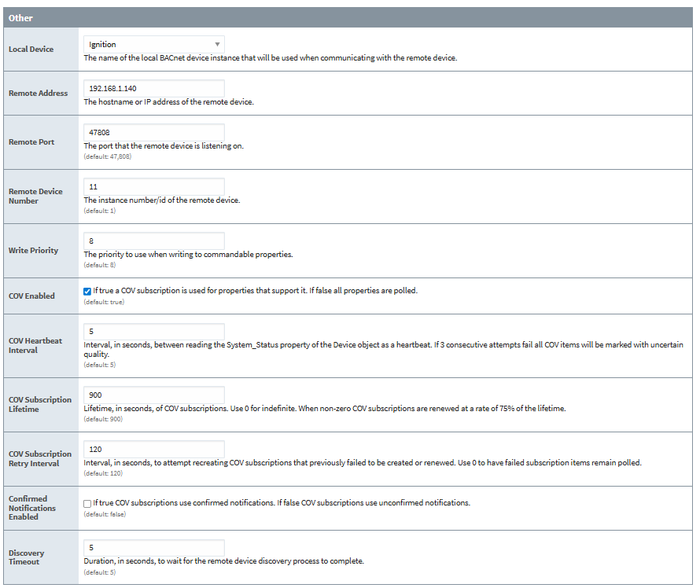700x588 pixels.
Task: Click the 'Other' section header
Action: 348,18
